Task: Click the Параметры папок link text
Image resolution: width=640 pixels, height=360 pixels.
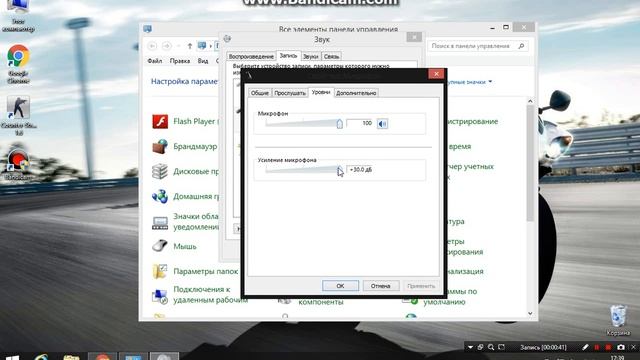Action: coord(205,271)
